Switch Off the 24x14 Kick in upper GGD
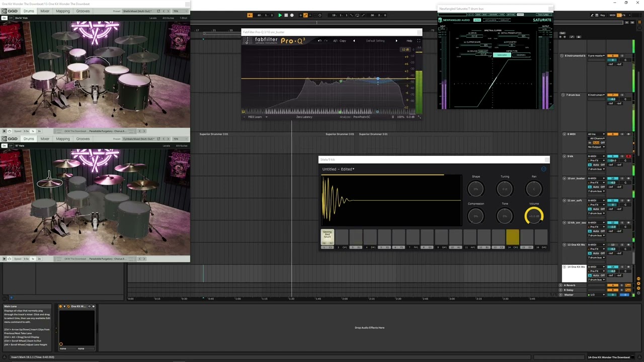The image size is (644, 362). tap(11, 18)
